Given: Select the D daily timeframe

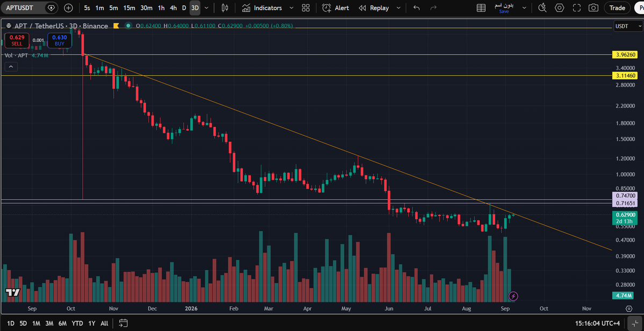Looking at the screenshot, I should coord(184,8).
